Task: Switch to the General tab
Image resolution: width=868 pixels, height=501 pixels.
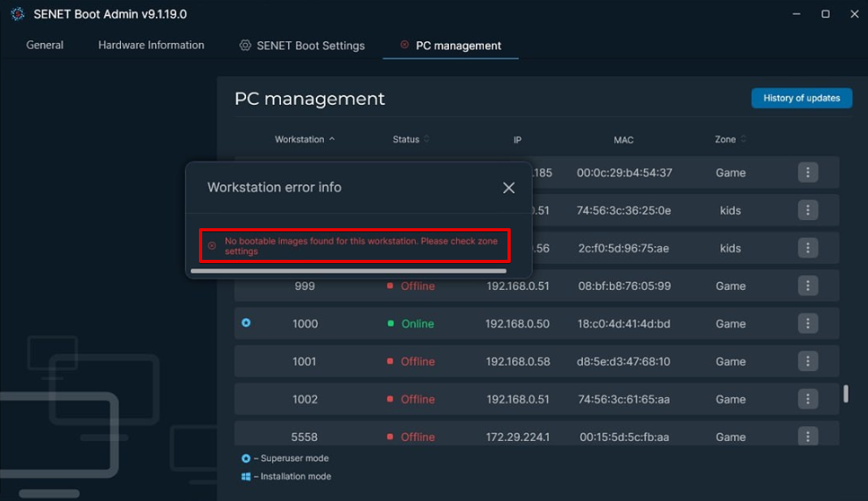Action: (45, 45)
